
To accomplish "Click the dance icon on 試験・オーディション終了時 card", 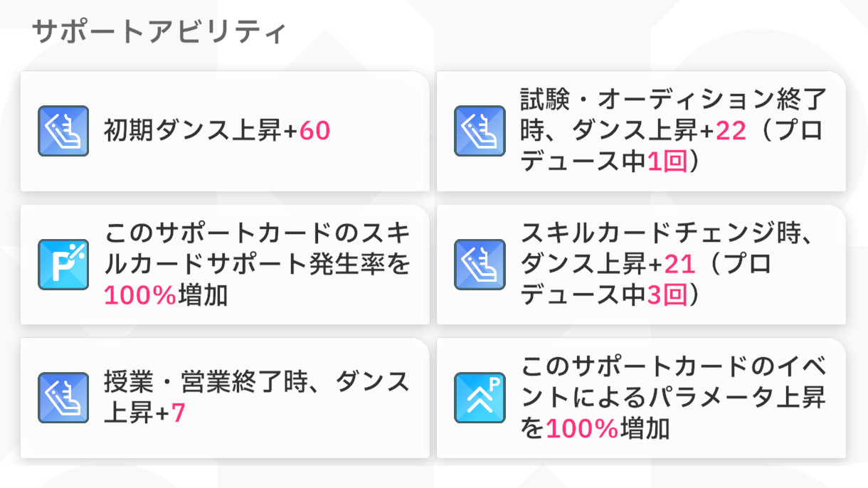I will (x=480, y=131).
